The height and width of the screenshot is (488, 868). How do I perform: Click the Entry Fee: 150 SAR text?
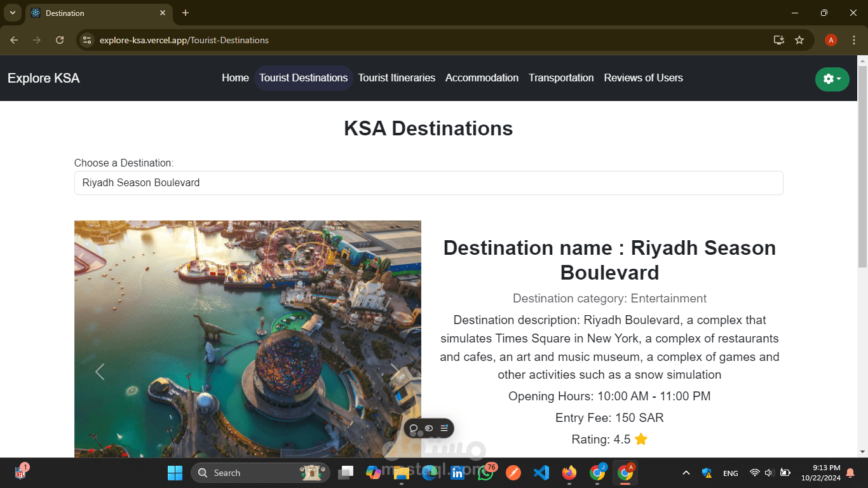point(609,418)
